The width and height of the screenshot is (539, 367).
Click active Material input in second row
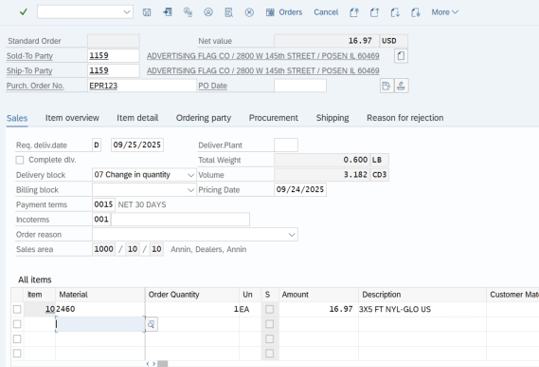point(100,324)
